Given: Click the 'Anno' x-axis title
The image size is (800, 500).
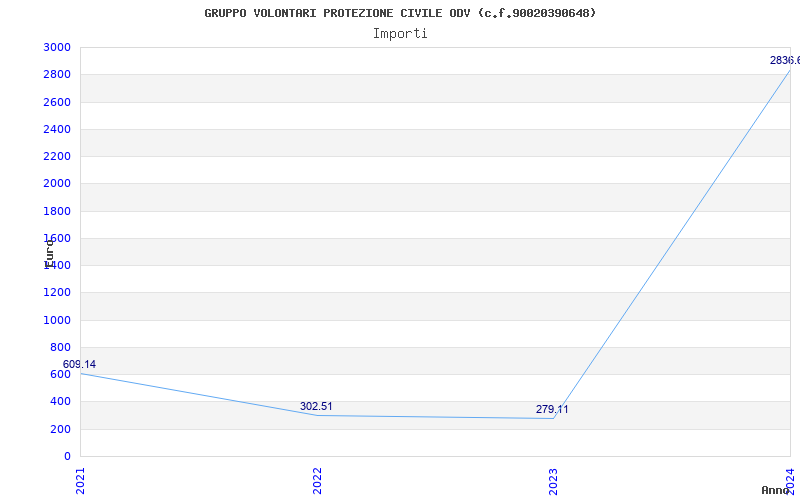Looking at the screenshot, I should (775, 490).
